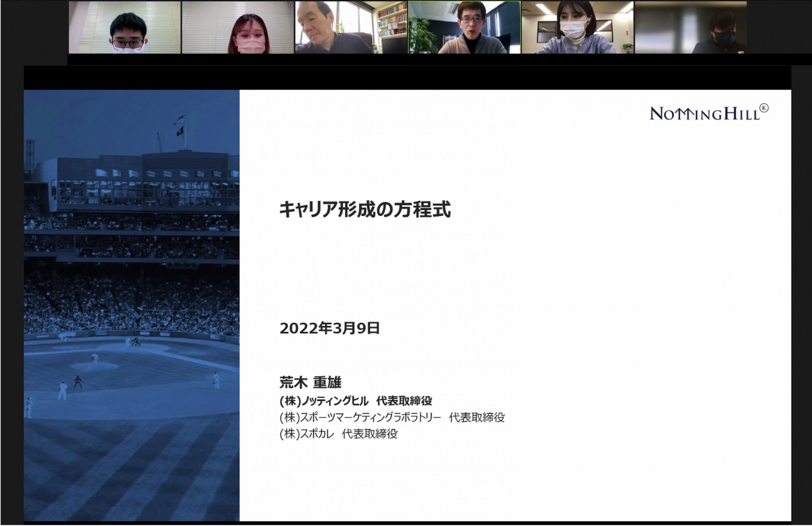
Task: Select the participant video with a bookshelf
Action: tap(351, 28)
